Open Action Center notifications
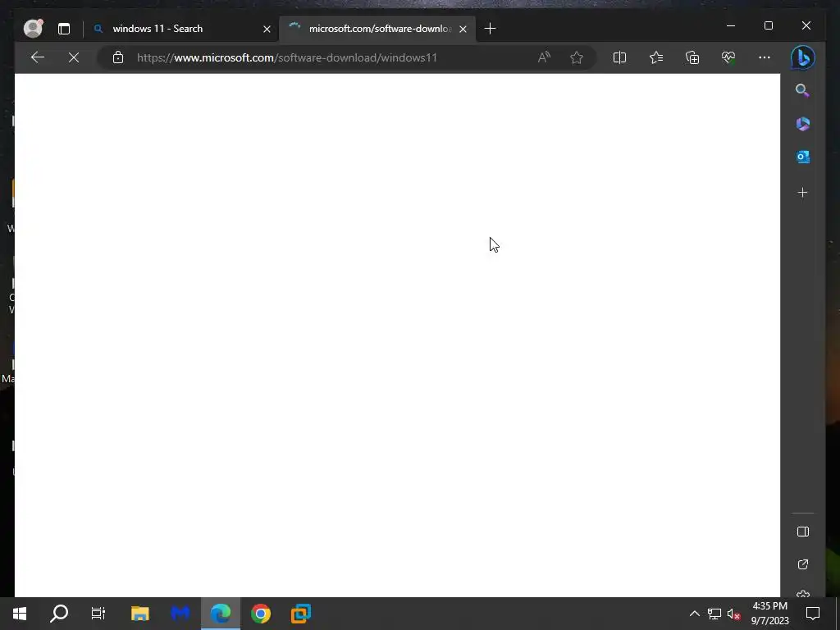 click(813, 614)
